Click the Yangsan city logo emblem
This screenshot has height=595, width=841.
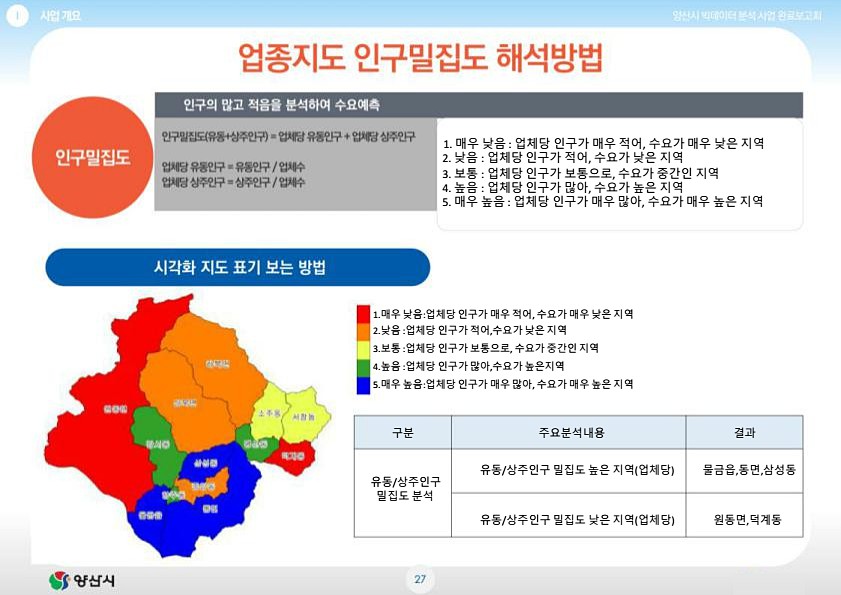59,580
